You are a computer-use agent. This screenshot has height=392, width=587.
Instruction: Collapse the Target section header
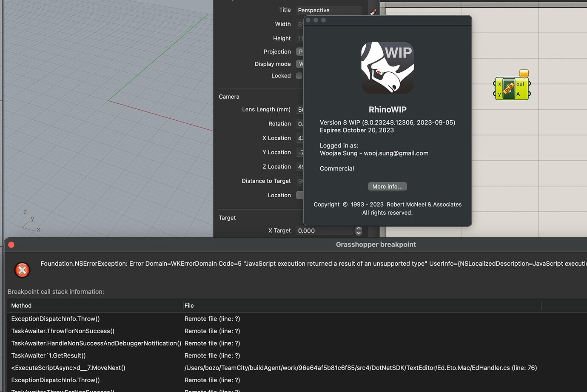227,217
